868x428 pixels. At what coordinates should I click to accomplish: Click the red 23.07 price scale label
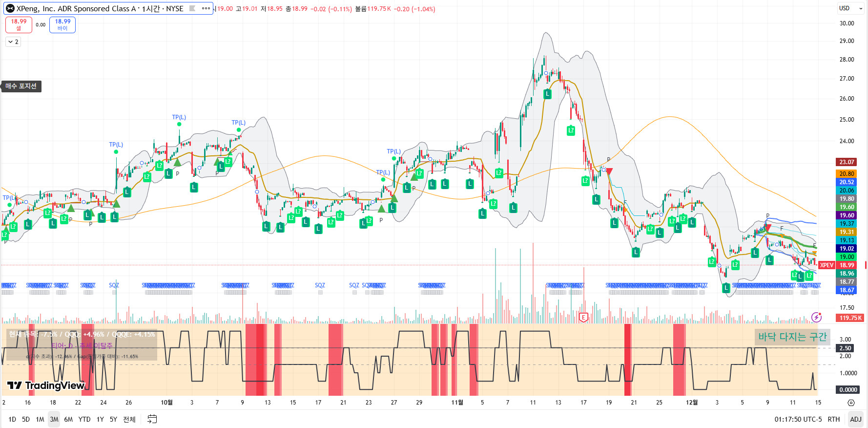(847, 162)
